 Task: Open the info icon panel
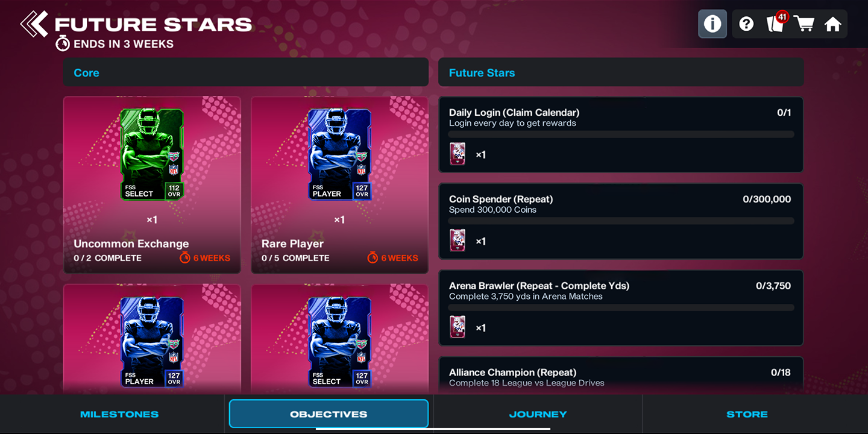(712, 24)
